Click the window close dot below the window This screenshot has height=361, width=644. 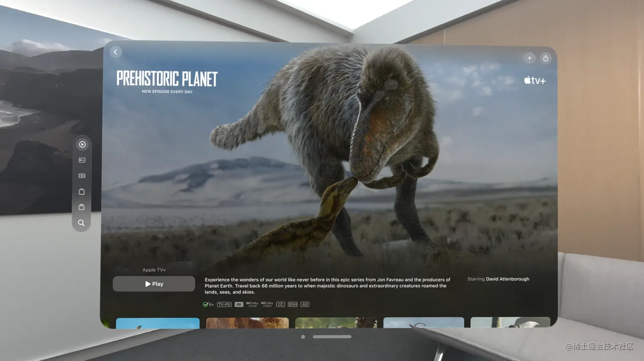click(303, 337)
